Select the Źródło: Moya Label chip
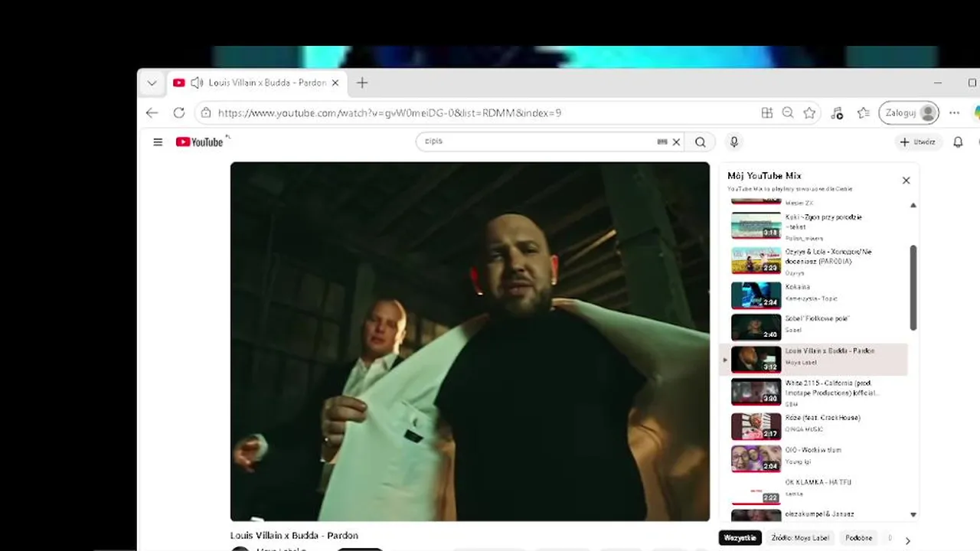The height and width of the screenshot is (551, 980). pyautogui.click(x=800, y=538)
